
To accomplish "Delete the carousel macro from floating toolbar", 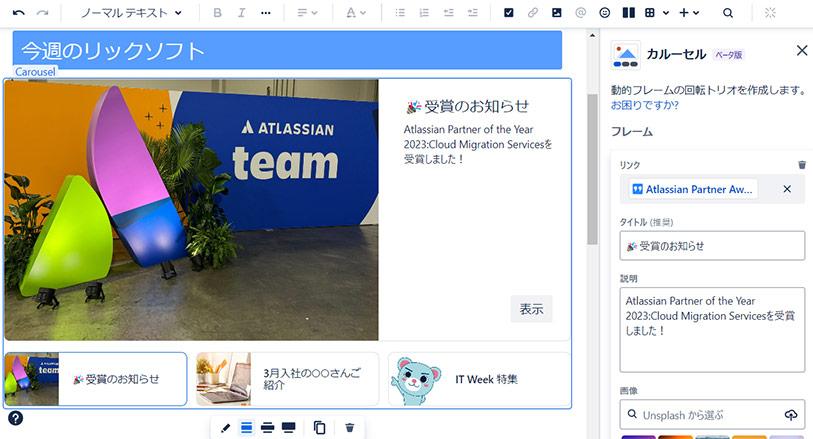I will coord(349,428).
